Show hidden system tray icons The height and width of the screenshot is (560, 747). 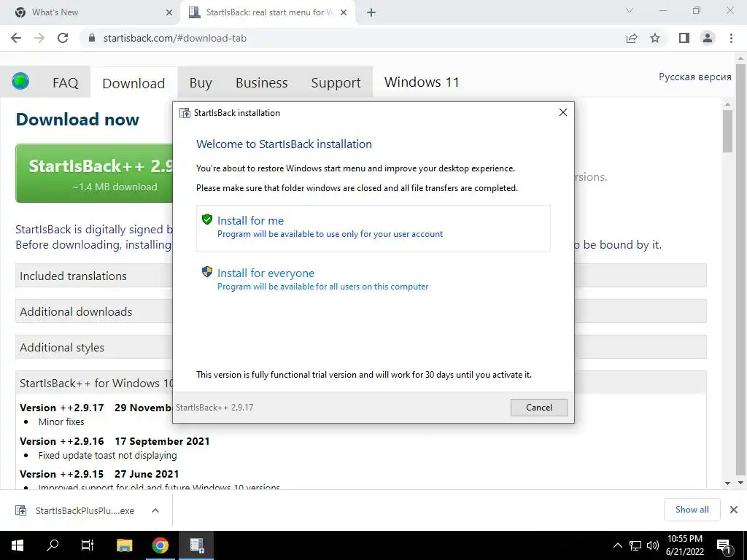tap(617, 545)
